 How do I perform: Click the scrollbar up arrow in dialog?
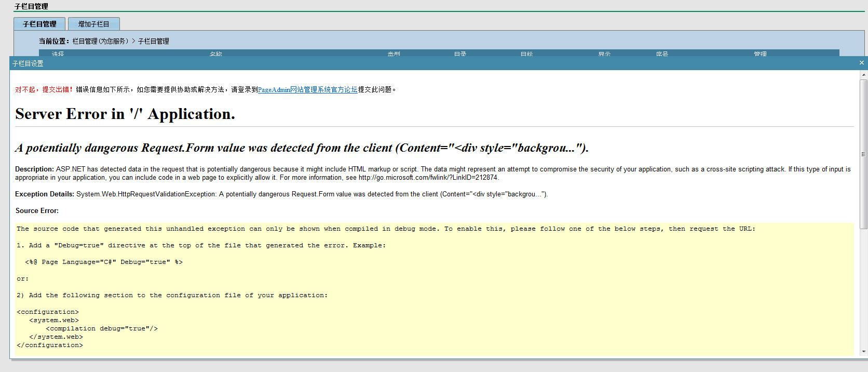coord(864,75)
